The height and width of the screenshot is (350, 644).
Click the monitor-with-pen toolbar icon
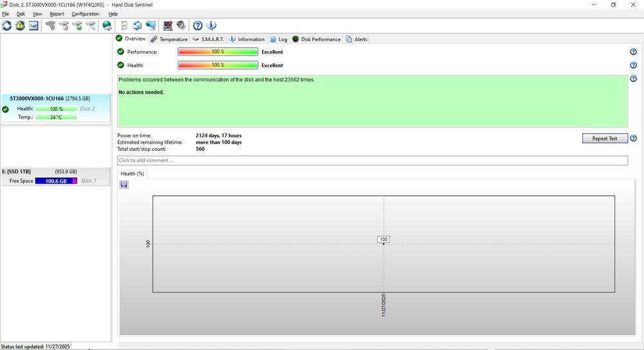[167, 26]
